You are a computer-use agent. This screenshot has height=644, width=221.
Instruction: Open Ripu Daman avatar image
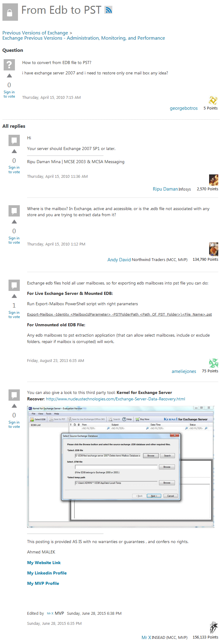214,180
